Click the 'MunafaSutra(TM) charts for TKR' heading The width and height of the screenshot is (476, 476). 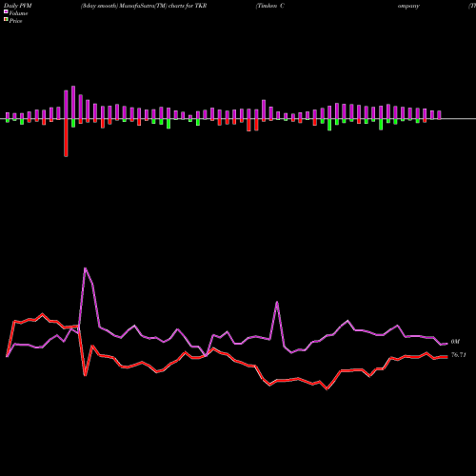point(163,6)
